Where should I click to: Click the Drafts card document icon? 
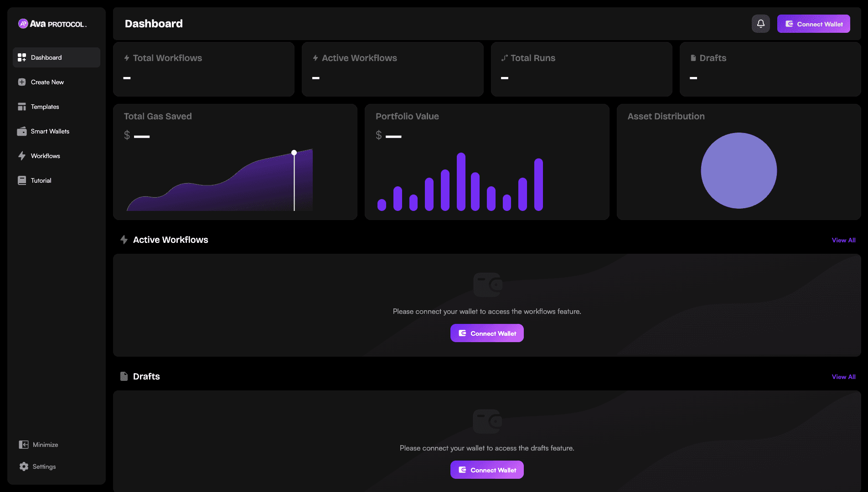[x=693, y=58]
